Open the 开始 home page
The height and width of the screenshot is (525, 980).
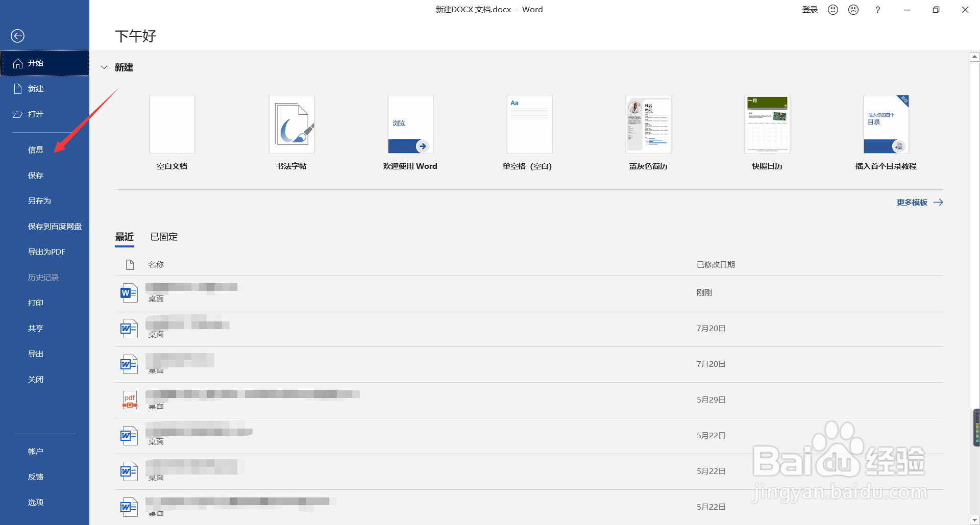44,63
